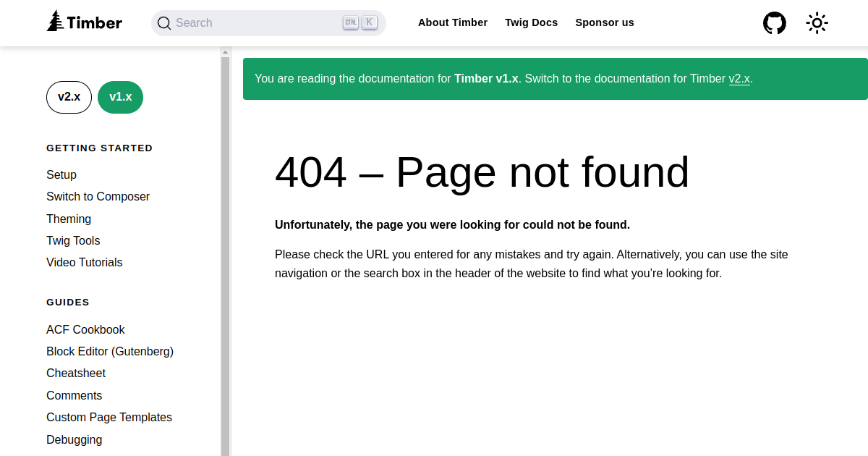Click the GUIDES section heading

[68, 302]
